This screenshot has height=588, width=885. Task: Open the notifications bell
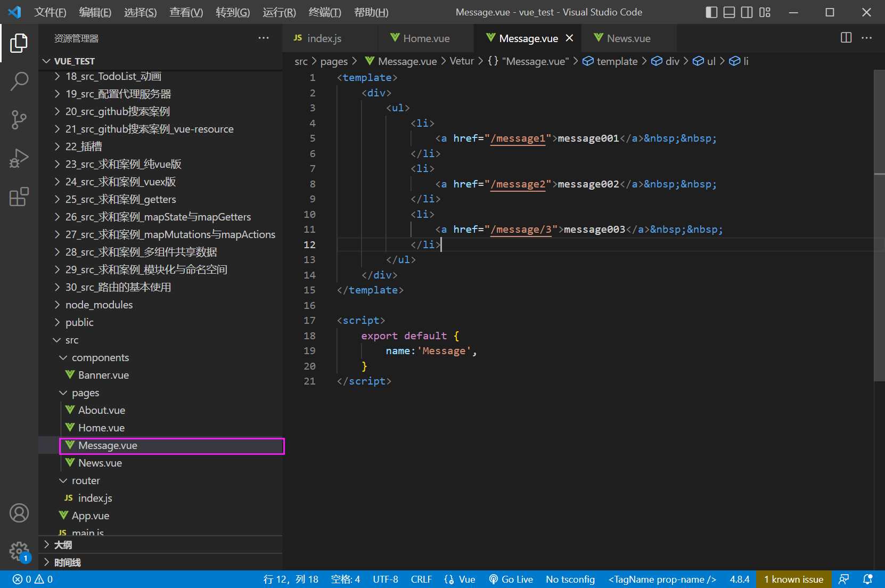(x=867, y=579)
